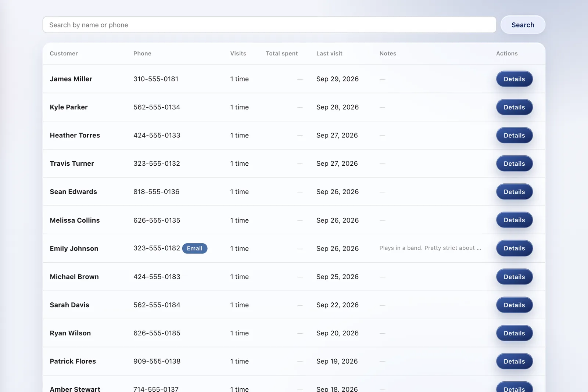Click customer name Michael Brown

[x=74, y=277]
